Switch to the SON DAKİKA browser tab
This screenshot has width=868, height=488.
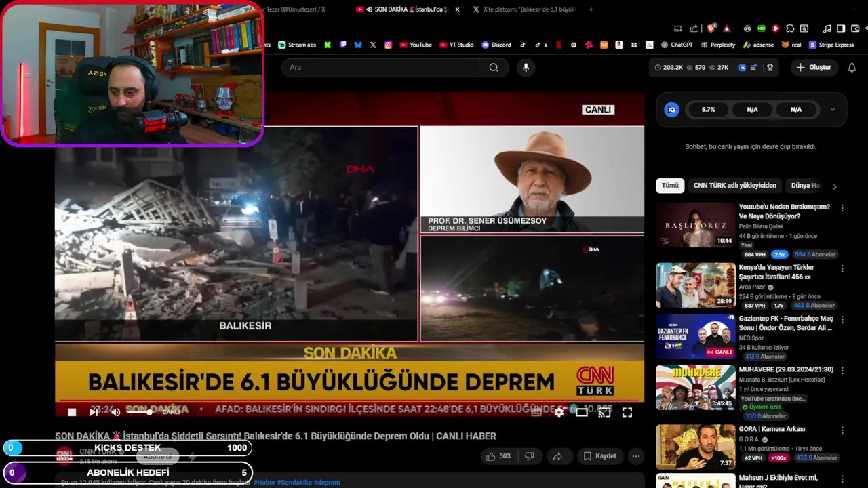pos(407,9)
